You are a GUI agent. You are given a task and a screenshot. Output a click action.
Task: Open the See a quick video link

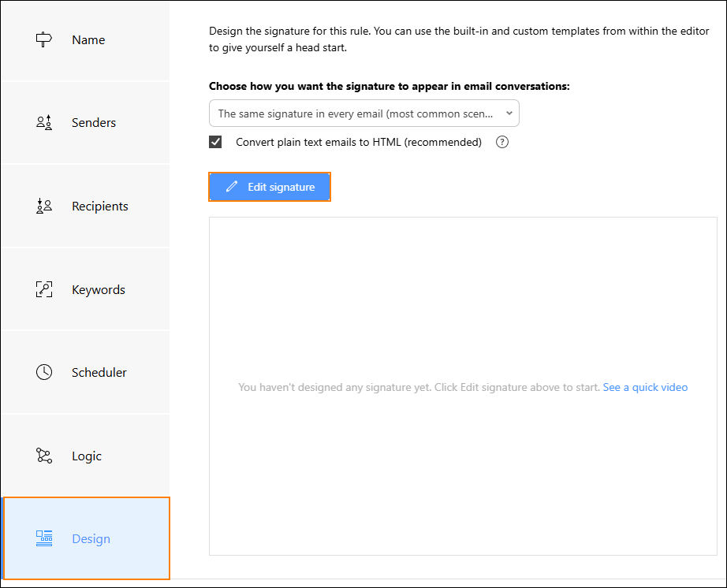[x=645, y=387]
